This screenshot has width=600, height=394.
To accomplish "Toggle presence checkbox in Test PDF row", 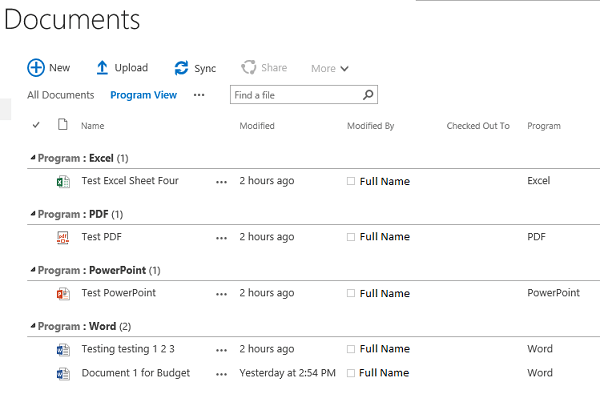I will 351,237.
